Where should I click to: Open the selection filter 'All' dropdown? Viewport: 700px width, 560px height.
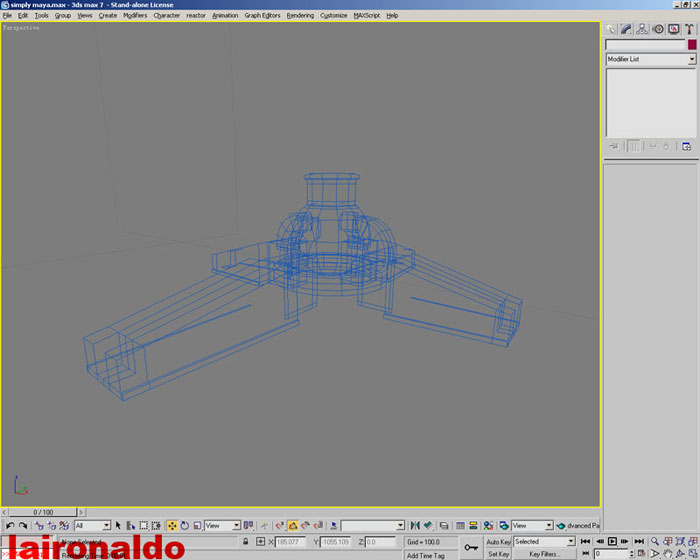click(93, 525)
